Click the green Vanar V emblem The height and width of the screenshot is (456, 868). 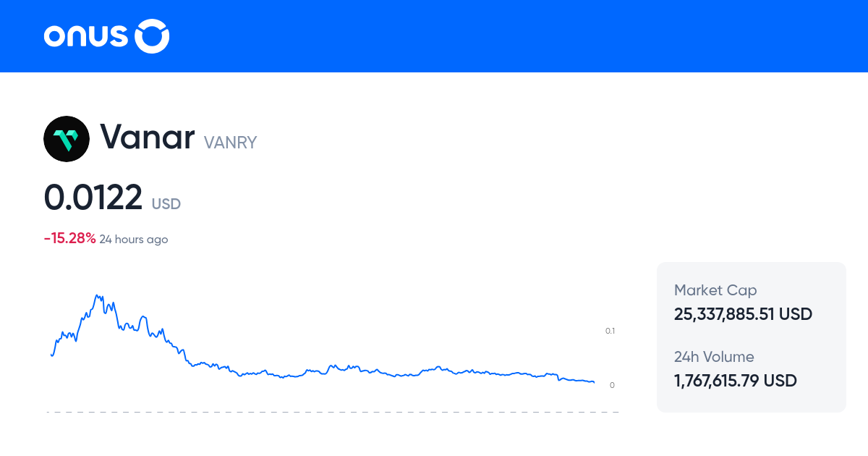click(67, 138)
